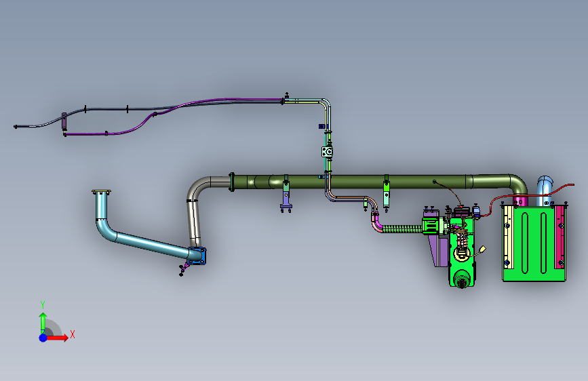Select the large bright green tank on the right
The width and height of the screenshot is (588, 381).
click(x=533, y=244)
